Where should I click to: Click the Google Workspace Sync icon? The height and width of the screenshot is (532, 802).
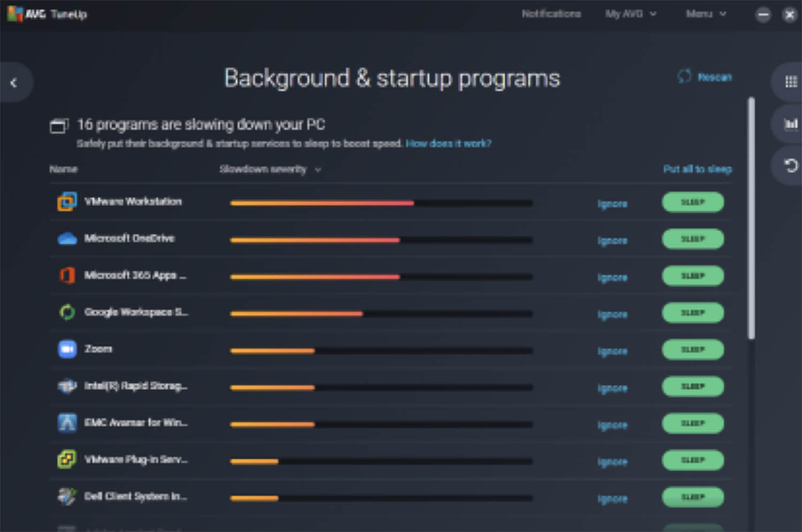coord(67,312)
